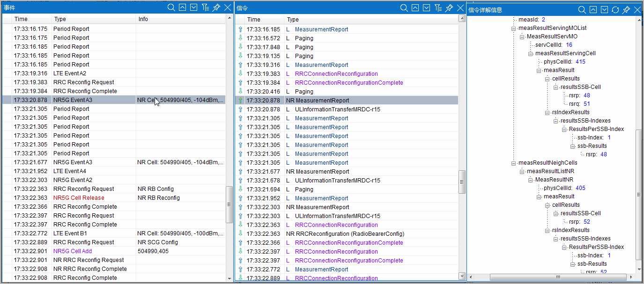Viewport: 644px width, 284px height.
Task: Collapse the measResultServingMOList tree node
Action: pyautogui.click(x=514, y=28)
